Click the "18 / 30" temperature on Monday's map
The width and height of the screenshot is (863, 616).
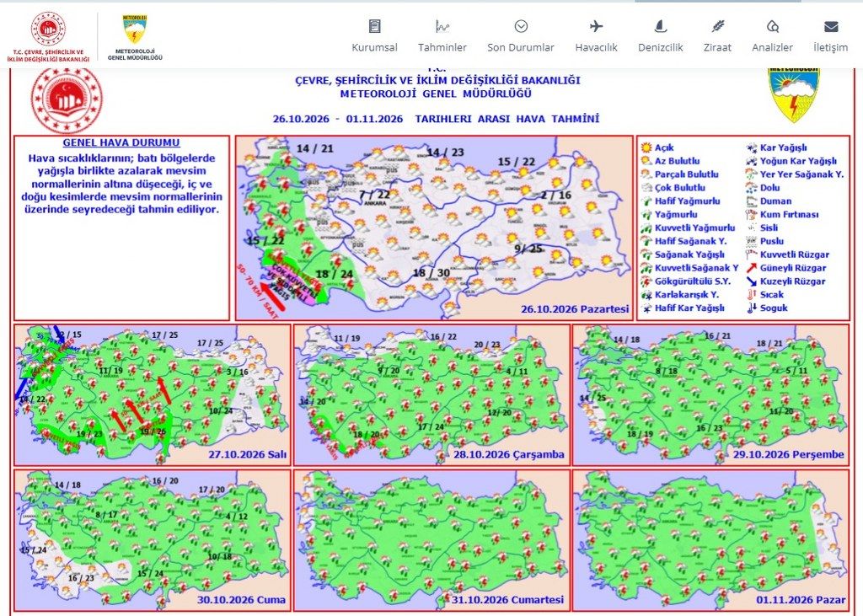pyautogui.click(x=431, y=273)
